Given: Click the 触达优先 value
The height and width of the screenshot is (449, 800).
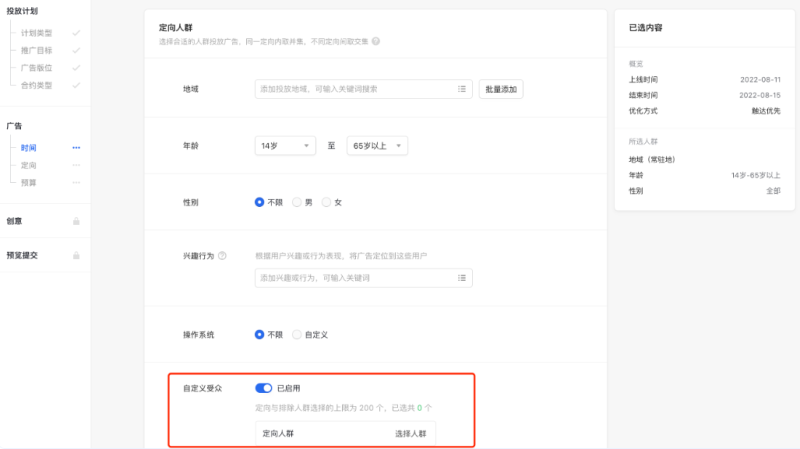Looking at the screenshot, I should pos(766,111).
